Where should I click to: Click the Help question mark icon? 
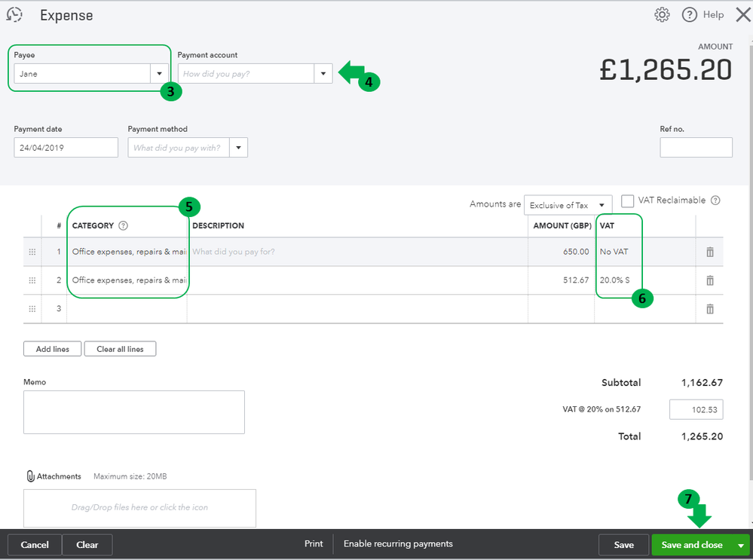click(689, 15)
